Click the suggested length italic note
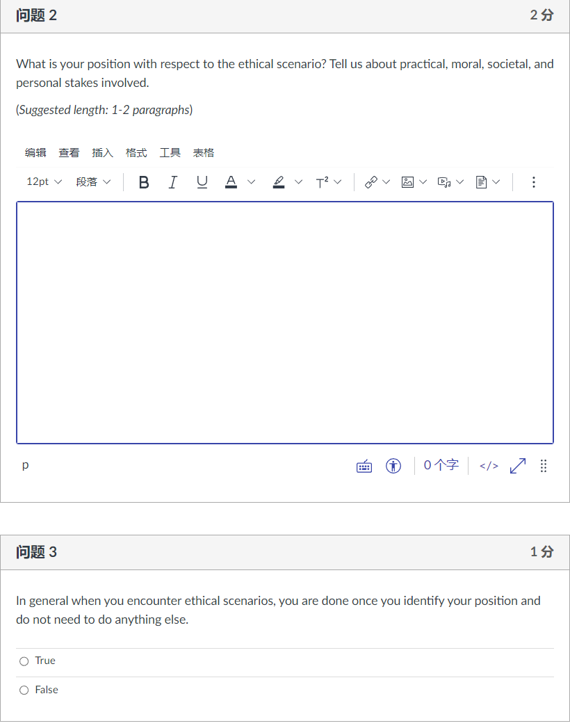Image resolution: width=570 pixels, height=728 pixels. tap(104, 110)
